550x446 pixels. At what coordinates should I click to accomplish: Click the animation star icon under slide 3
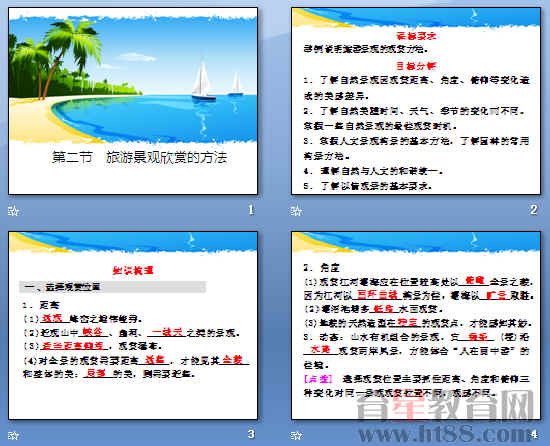13,435
